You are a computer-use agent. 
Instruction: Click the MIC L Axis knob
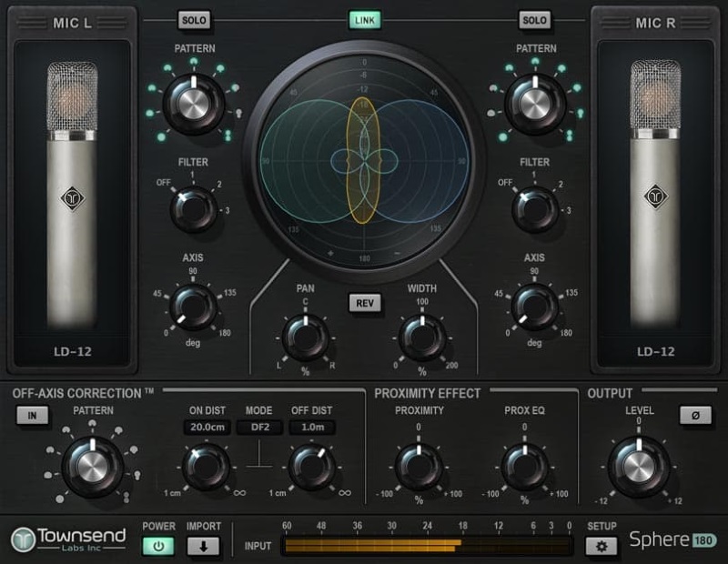coord(193,307)
